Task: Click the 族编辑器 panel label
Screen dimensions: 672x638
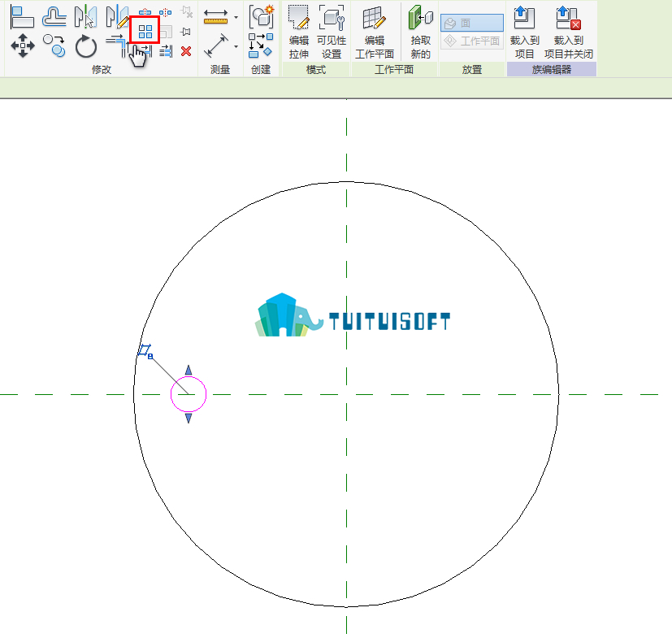Action: tap(552, 69)
